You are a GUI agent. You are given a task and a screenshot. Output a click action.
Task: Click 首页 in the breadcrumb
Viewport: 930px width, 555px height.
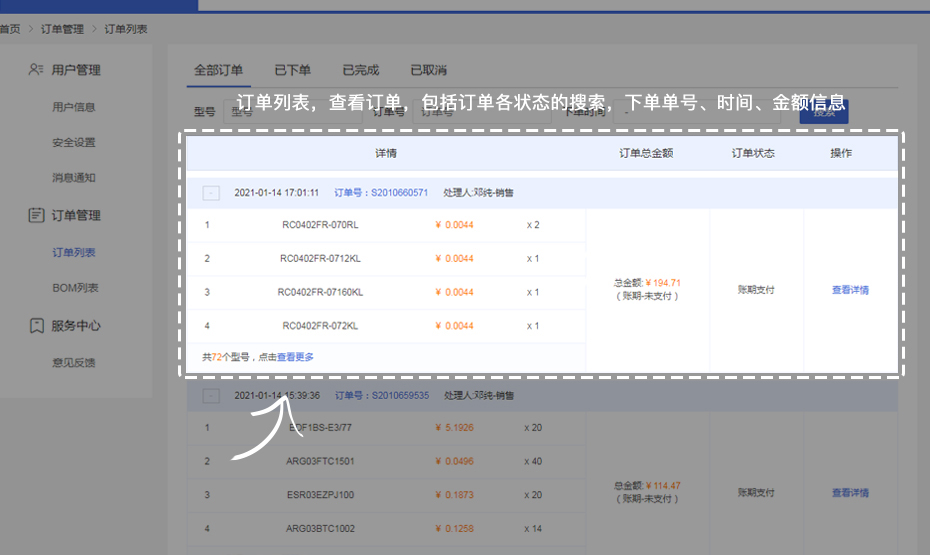[x=10, y=30]
